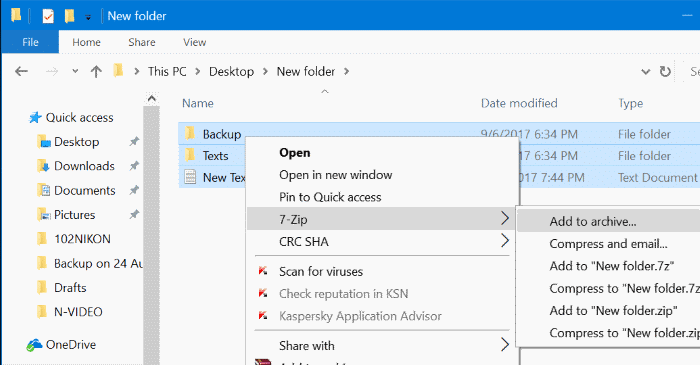Open Backup on 24 Au folder in sidebar
The width and height of the screenshot is (700, 365).
[x=98, y=263]
